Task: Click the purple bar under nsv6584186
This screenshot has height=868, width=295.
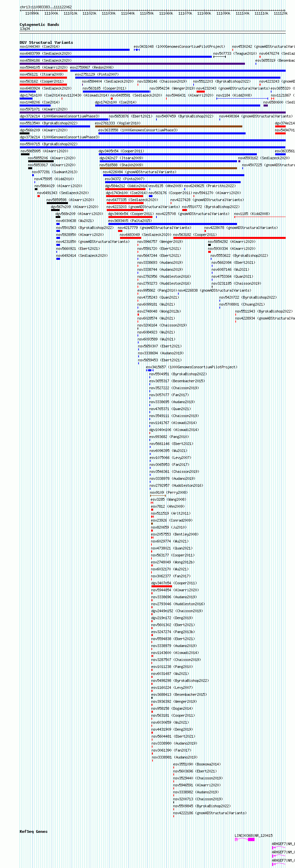Action: point(132,64)
